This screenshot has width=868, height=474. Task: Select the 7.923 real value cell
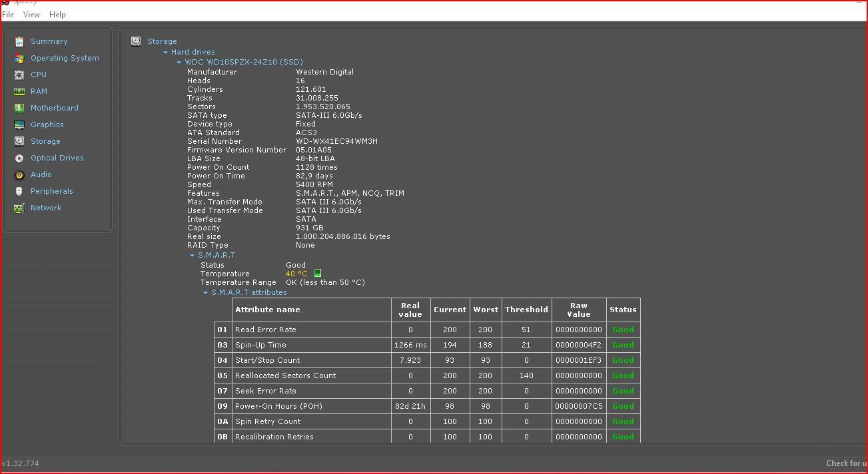pos(410,360)
